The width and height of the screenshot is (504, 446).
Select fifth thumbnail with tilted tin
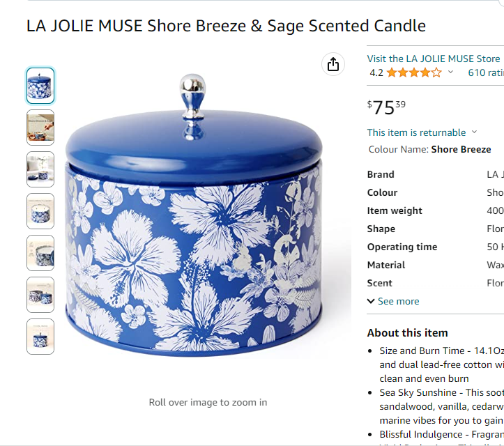coord(40,253)
